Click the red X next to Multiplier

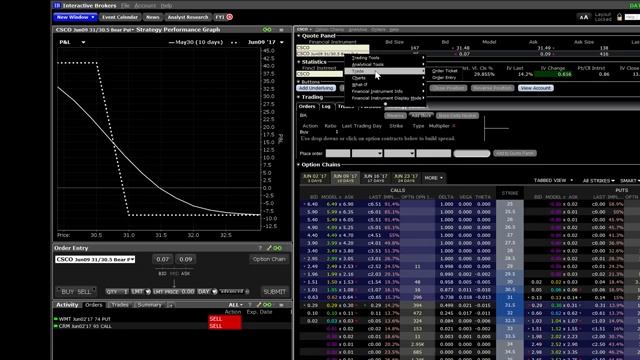click(453, 126)
